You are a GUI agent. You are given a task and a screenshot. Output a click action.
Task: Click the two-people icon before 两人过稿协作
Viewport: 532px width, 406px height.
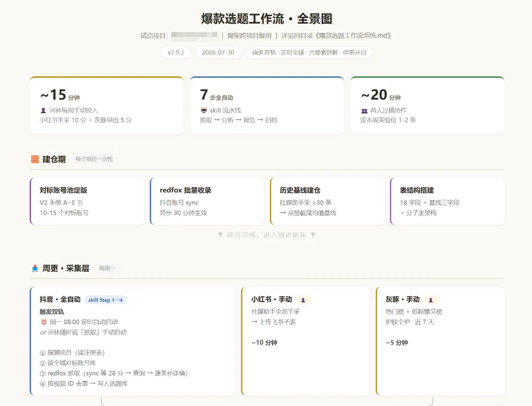pyautogui.click(x=364, y=110)
